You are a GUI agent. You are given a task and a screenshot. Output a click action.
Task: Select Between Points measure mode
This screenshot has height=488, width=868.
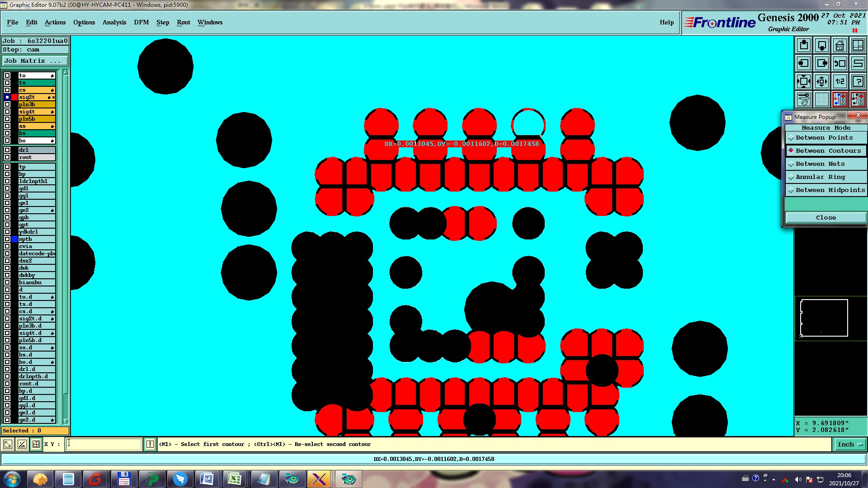(x=824, y=138)
